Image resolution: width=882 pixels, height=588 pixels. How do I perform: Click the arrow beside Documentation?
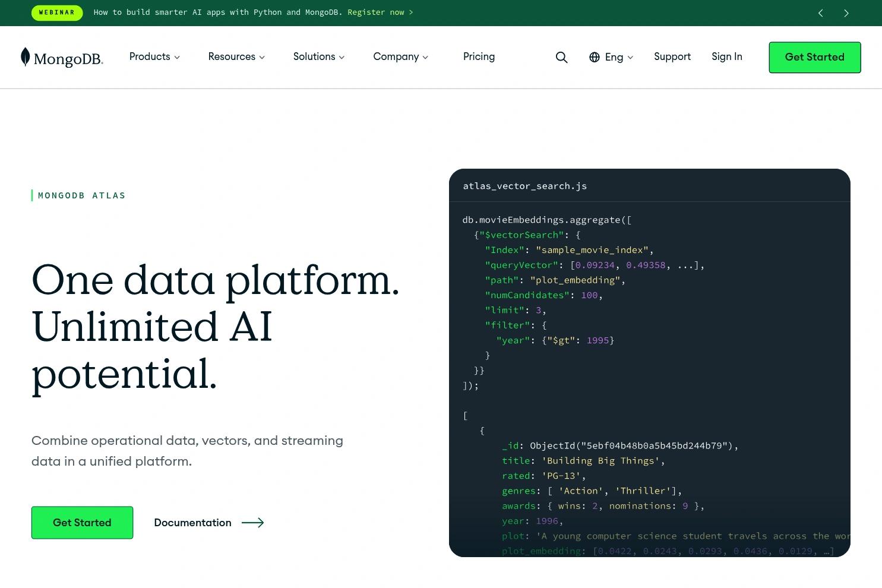252,523
